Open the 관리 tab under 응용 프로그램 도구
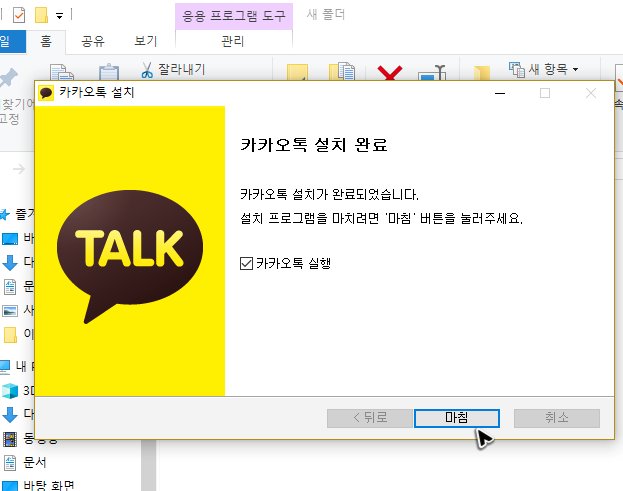 tap(233, 41)
